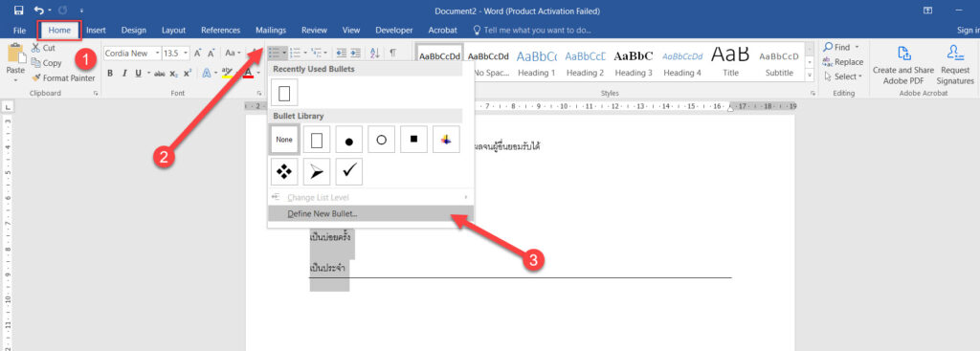The height and width of the screenshot is (351, 980).
Task: Switch to the References tab
Action: [x=221, y=30]
